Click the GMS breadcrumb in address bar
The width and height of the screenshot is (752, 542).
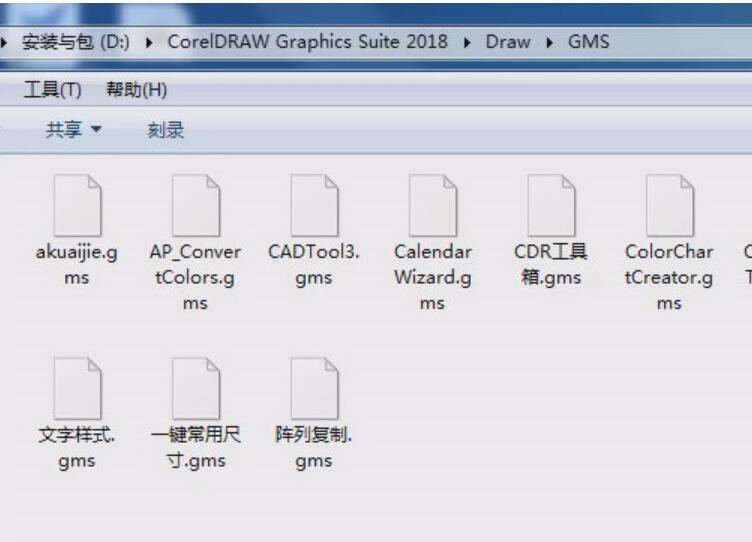(x=588, y=42)
